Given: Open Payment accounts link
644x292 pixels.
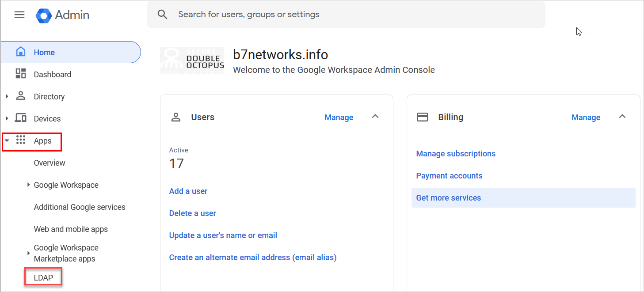Looking at the screenshot, I should click(x=449, y=176).
